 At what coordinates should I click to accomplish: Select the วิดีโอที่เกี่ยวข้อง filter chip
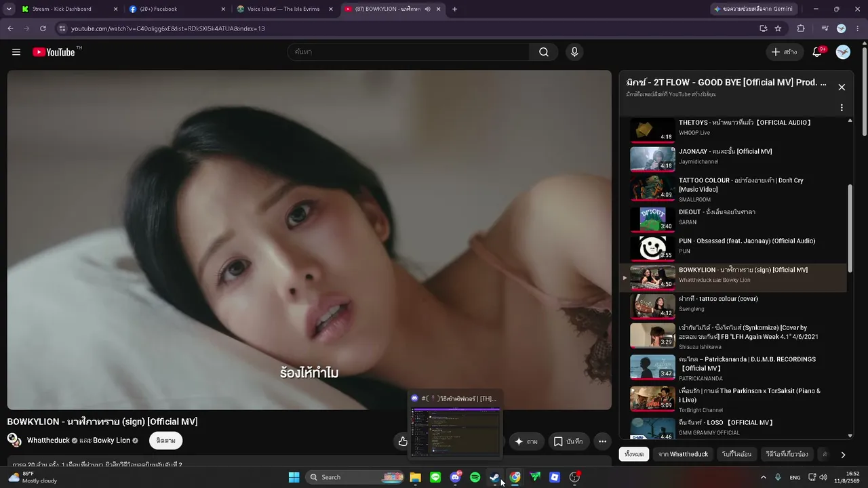coord(787,454)
